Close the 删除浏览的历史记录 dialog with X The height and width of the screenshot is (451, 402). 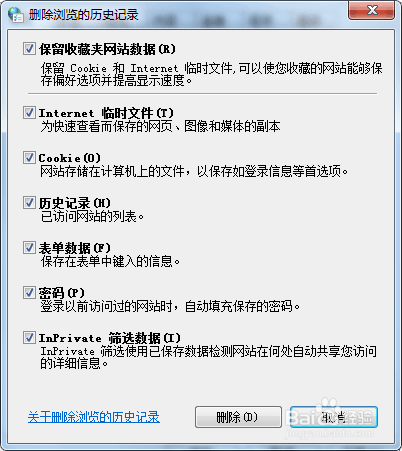[372, 10]
